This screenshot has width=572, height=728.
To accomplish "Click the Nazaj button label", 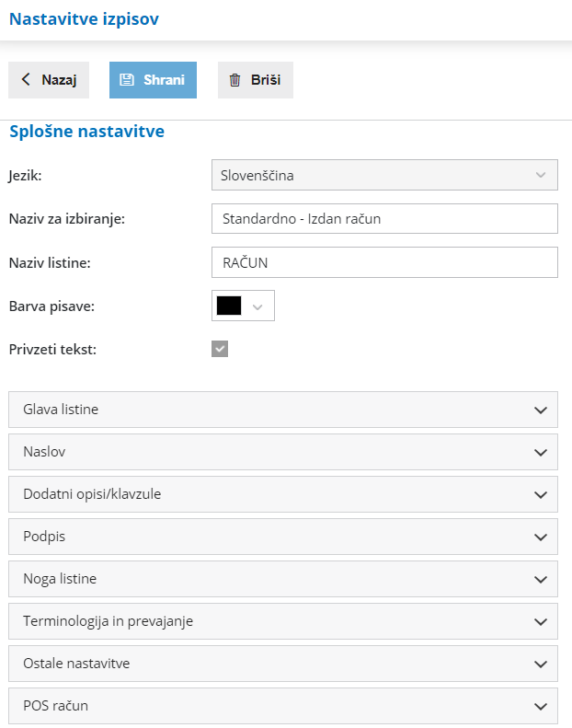I will (59, 80).
